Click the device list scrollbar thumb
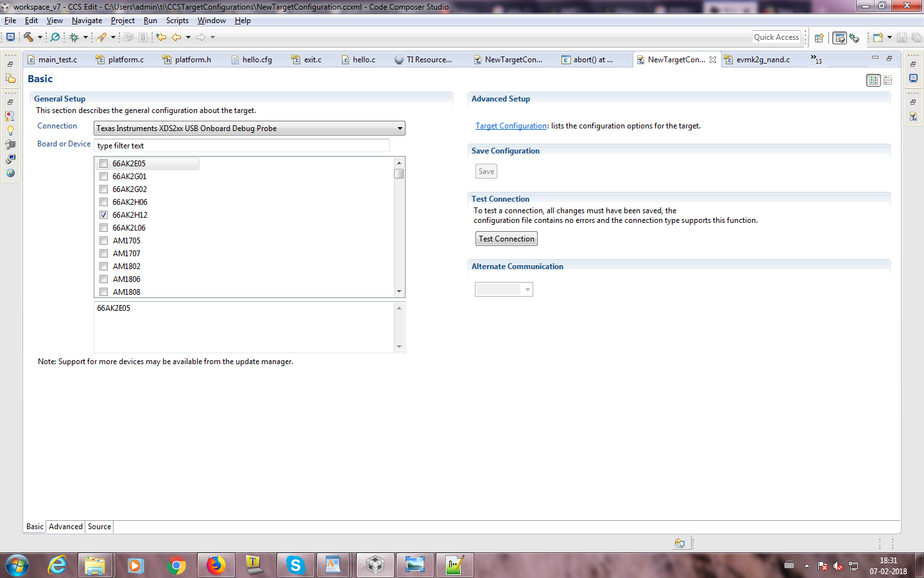924x578 pixels. 399,173
